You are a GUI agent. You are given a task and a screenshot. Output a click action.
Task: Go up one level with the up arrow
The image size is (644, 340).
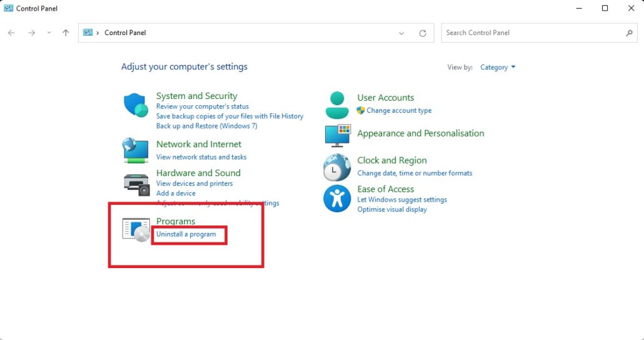coord(66,33)
